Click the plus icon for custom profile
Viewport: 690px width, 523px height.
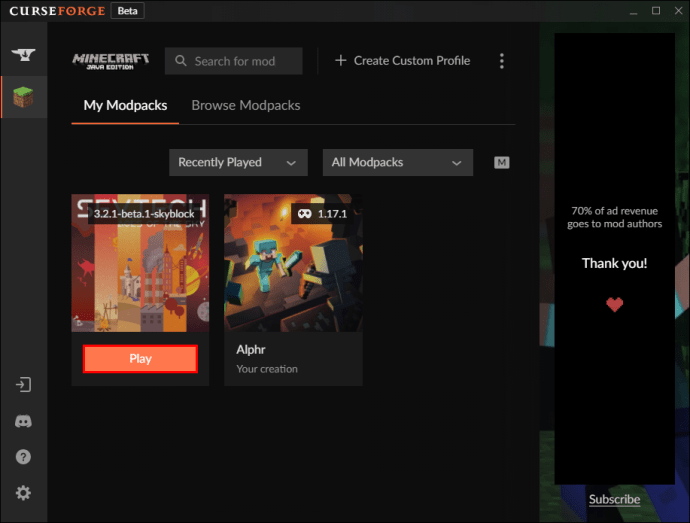coord(340,61)
